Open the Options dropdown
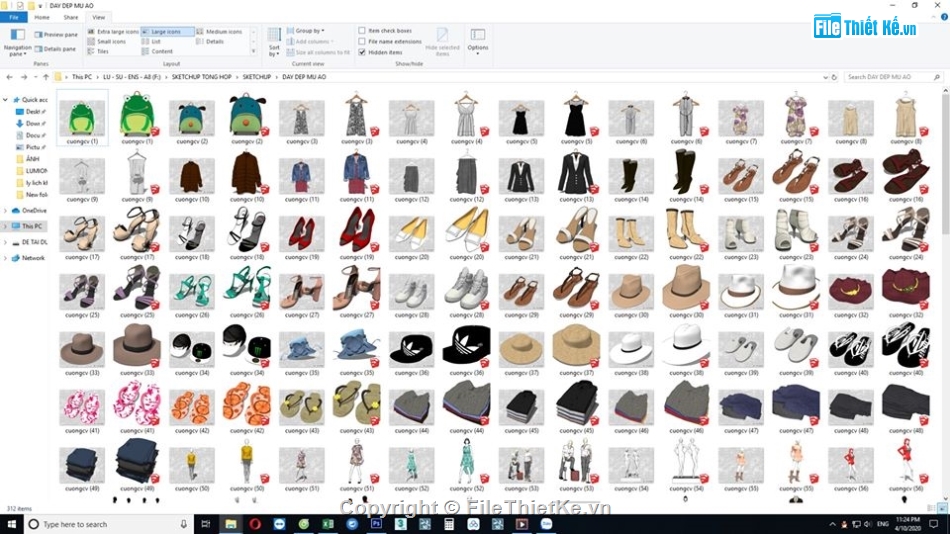 pyautogui.click(x=477, y=42)
